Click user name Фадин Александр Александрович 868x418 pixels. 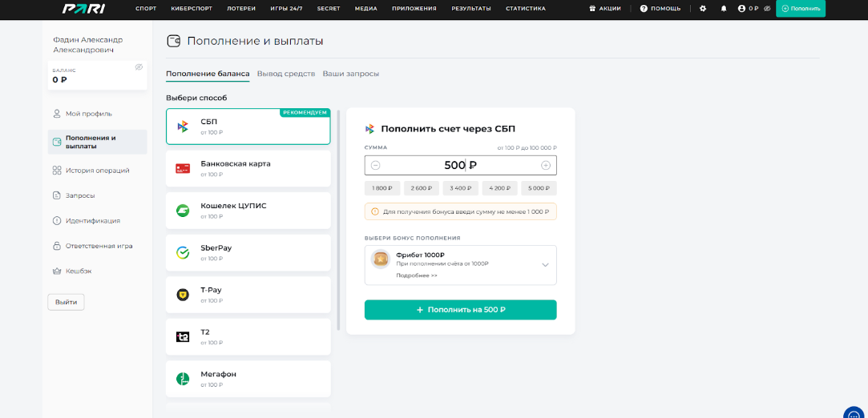coord(88,45)
